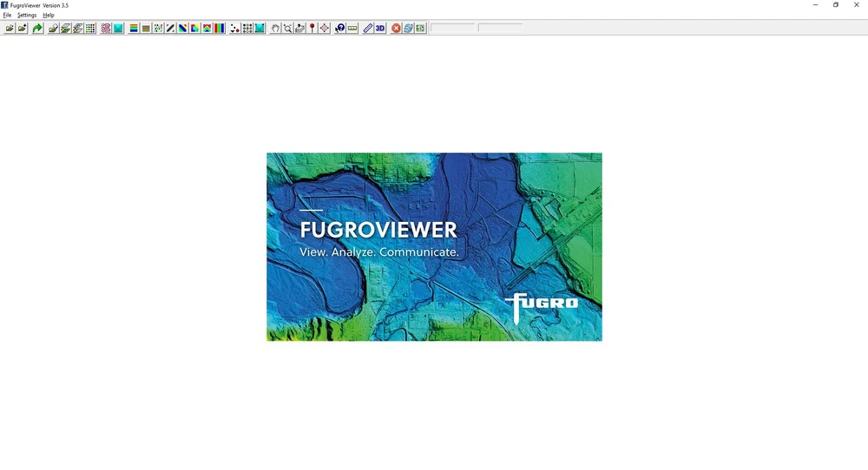The image size is (868, 470).
Task: Click the nested colored squares icon
Action: (194, 29)
